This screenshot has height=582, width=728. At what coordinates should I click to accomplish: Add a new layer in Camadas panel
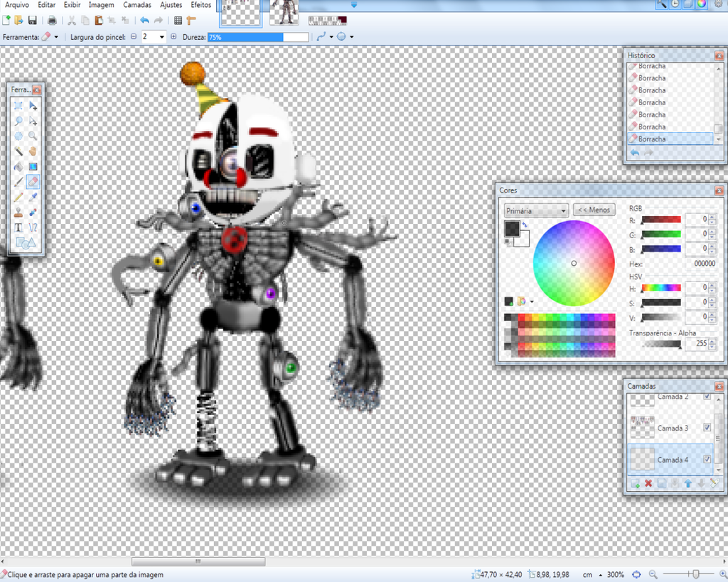tap(635, 483)
